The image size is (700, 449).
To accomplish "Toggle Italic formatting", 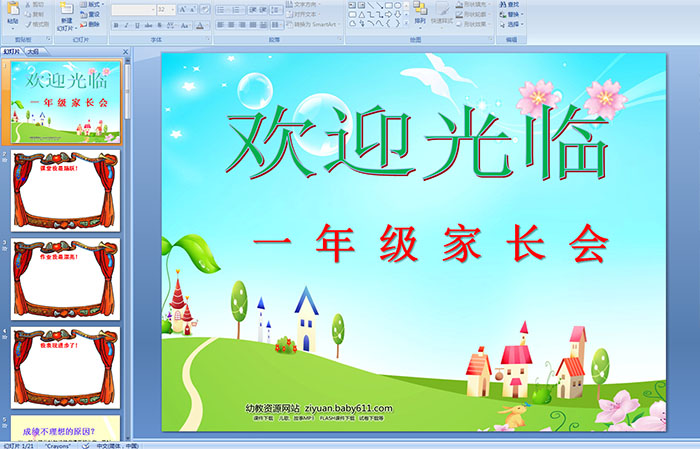I will click(x=126, y=25).
